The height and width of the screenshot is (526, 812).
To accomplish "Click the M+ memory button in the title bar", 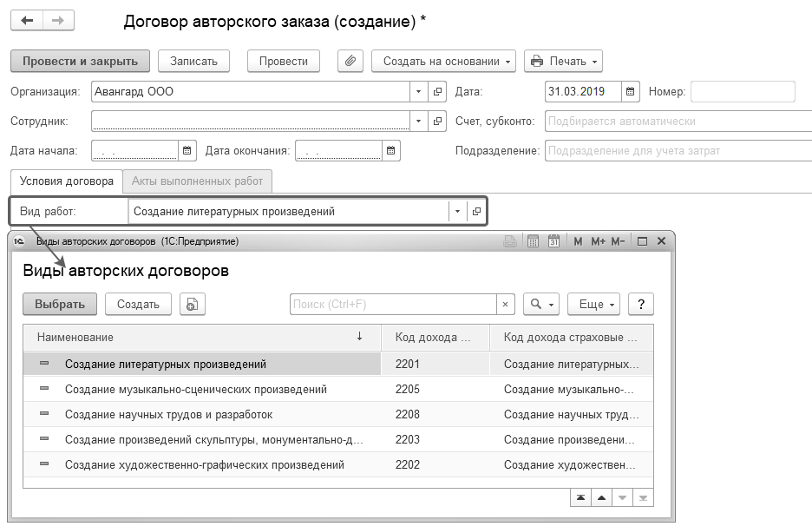I will [598, 241].
